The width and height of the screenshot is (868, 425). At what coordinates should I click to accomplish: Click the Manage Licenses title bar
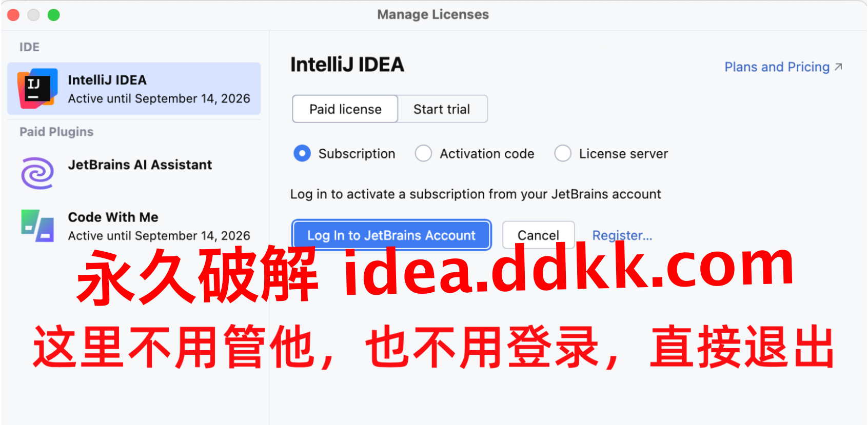pos(433,15)
